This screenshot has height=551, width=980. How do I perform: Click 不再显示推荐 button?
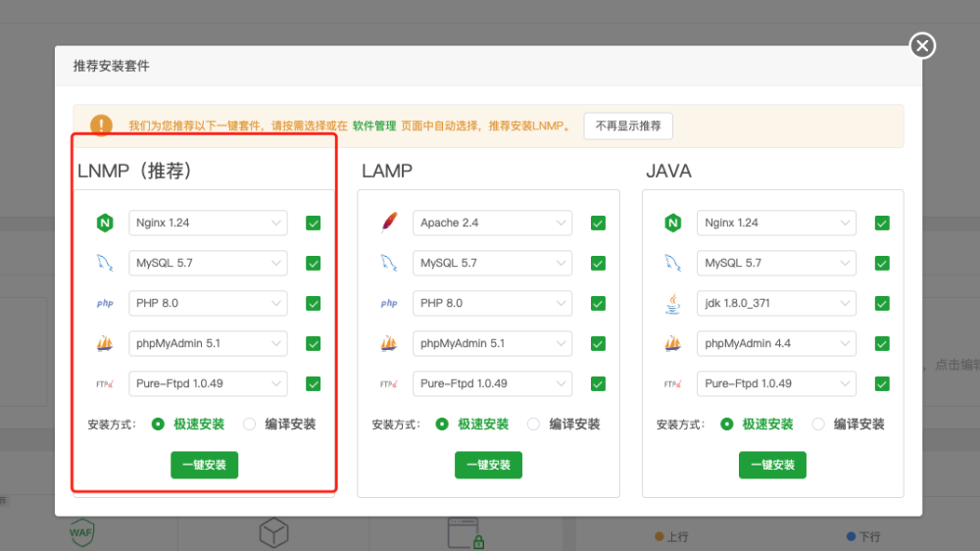pos(628,125)
